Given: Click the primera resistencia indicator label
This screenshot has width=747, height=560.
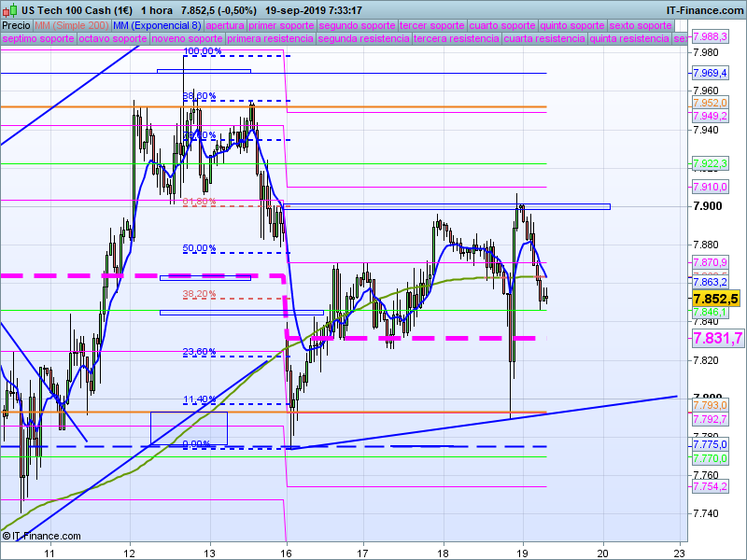Looking at the screenshot, I should [270, 38].
